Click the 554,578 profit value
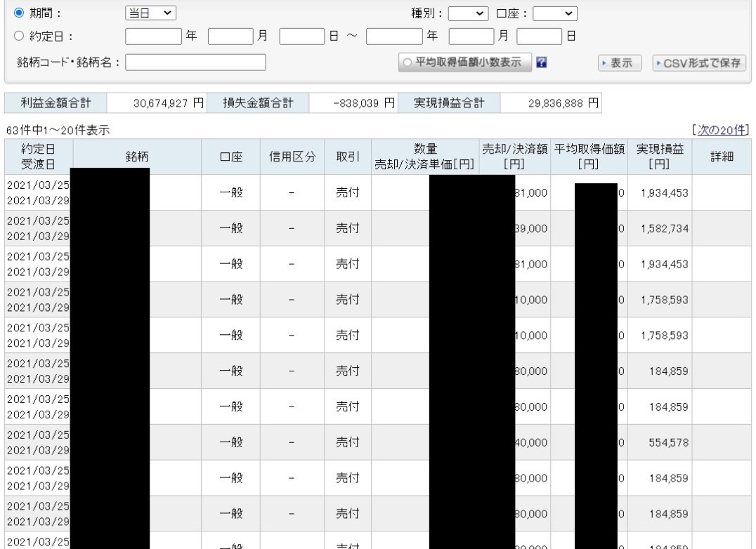The image size is (756, 549). 668,442
